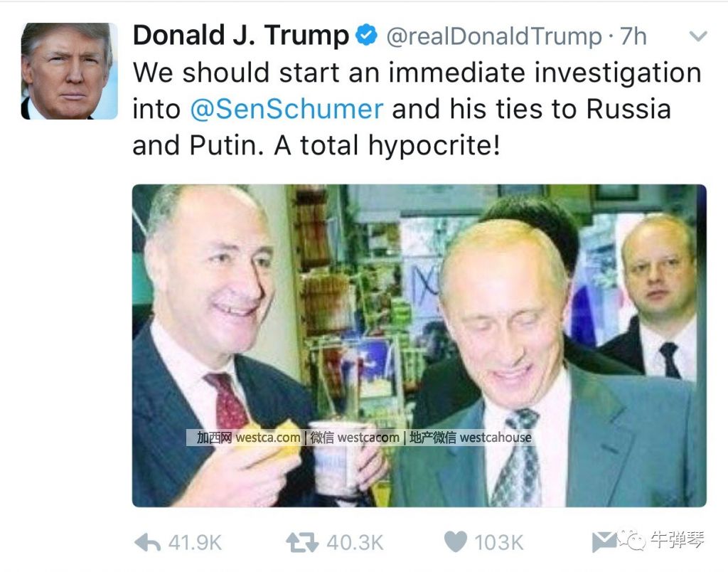Click the blue verified badge

coord(367,36)
